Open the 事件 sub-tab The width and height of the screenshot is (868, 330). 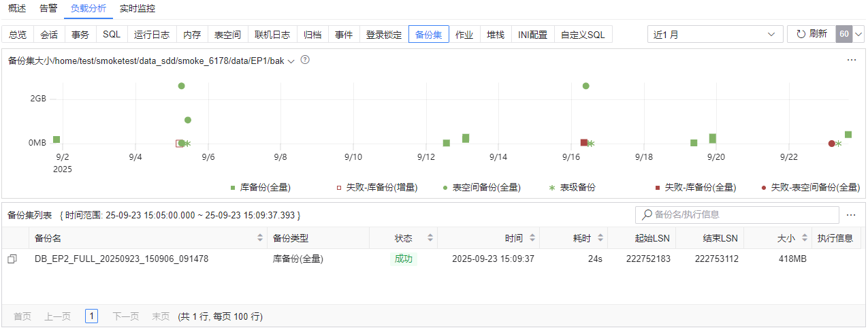[x=344, y=34]
